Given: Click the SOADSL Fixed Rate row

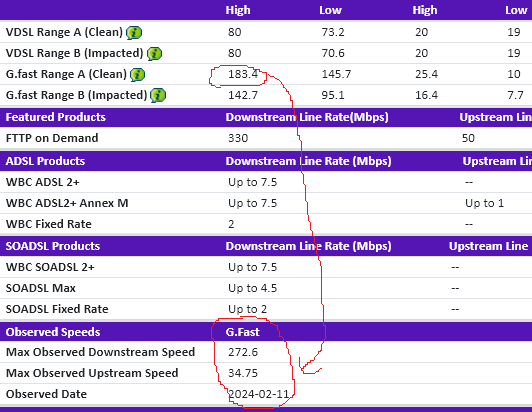Looking at the screenshot, I should 266,309.
